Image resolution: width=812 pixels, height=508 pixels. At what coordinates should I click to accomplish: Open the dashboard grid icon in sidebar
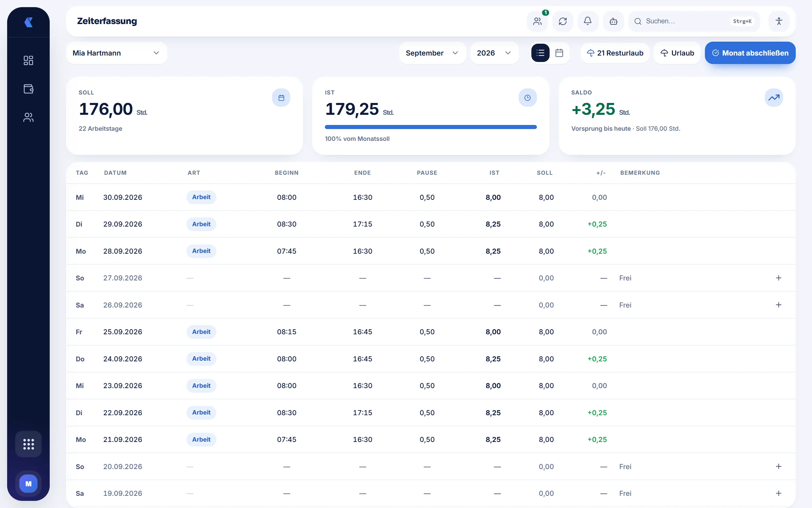click(28, 61)
